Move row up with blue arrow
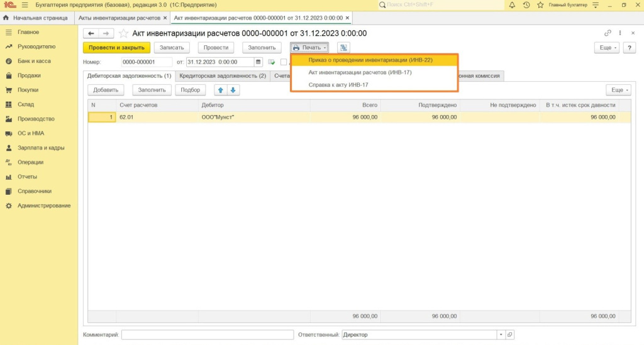 [221, 90]
